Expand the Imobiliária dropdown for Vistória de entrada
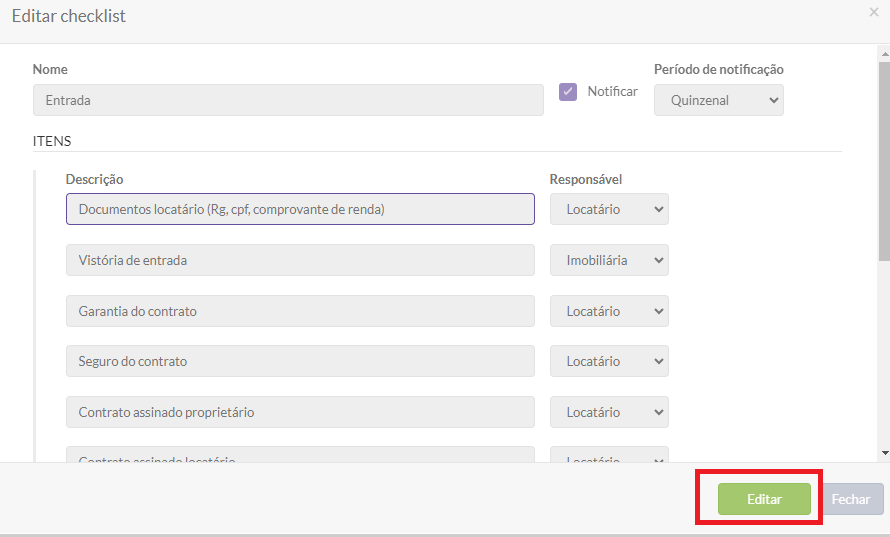The width and height of the screenshot is (890, 537). point(609,260)
